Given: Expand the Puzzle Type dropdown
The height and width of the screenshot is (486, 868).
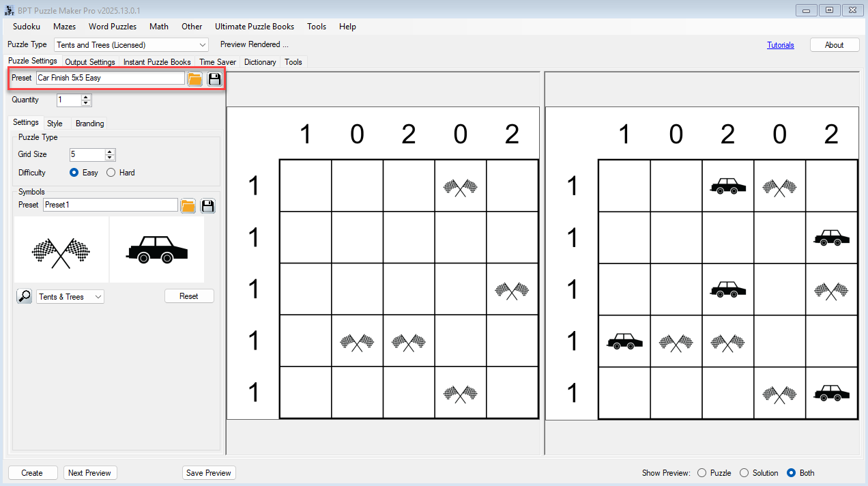Looking at the screenshot, I should click(x=202, y=45).
